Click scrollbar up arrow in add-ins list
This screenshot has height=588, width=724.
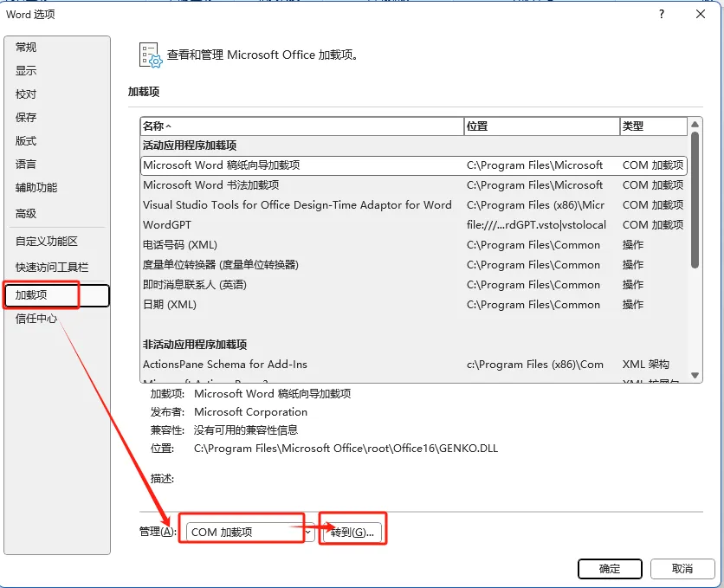click(695, 125)
